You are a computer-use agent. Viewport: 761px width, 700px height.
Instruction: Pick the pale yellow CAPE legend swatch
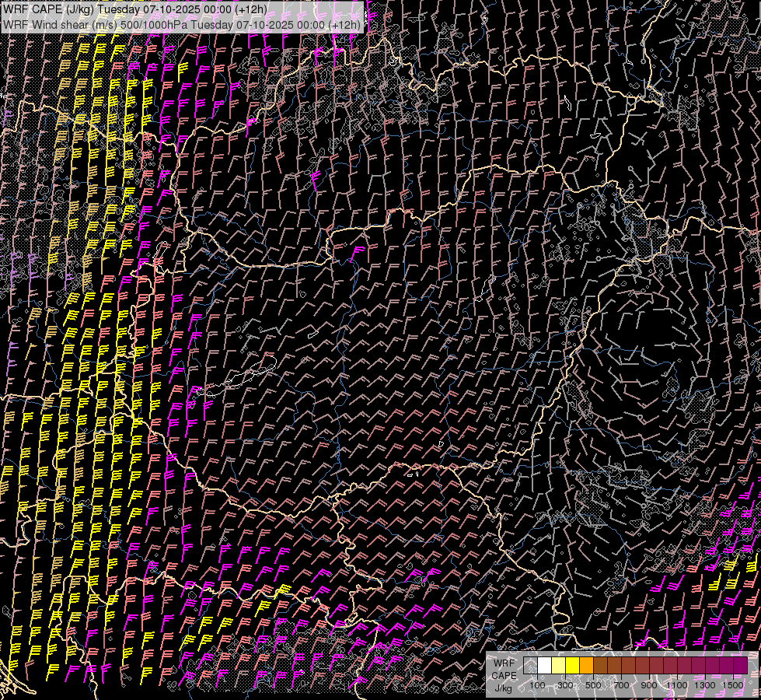tap(559, 666)
